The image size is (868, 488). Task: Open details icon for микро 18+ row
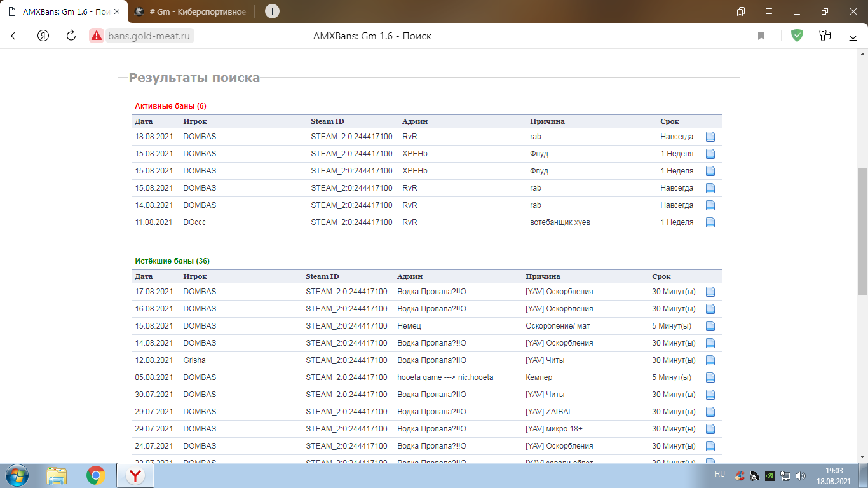click(x=710, y=429)
